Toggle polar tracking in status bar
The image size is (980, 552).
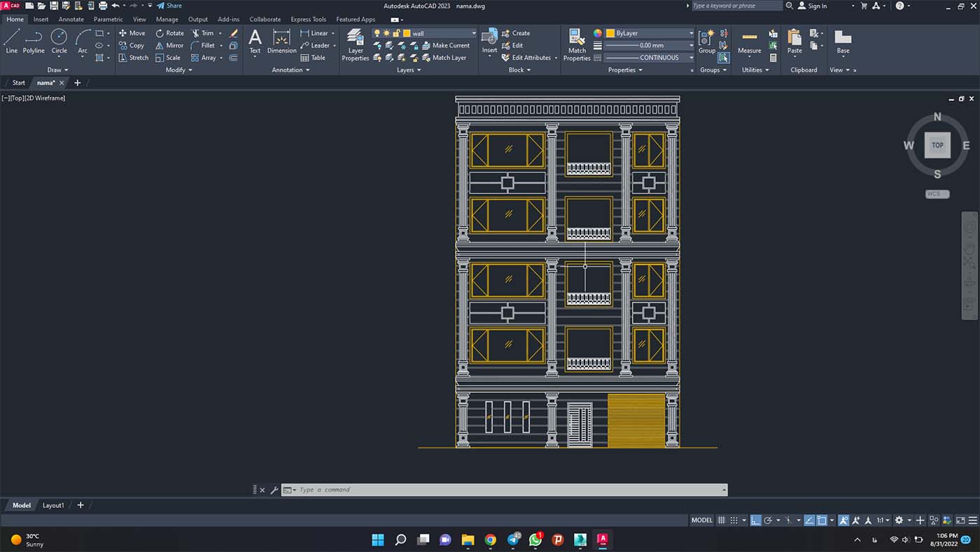pos(768,520)
